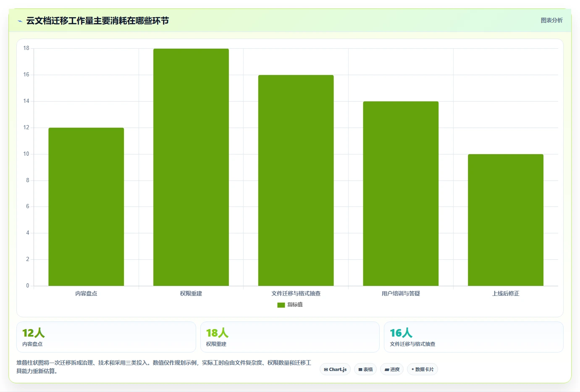Click the description paragraph starting with 堆叠柱状图
Screen dimensions: 580x392
[x=164, y=367]
